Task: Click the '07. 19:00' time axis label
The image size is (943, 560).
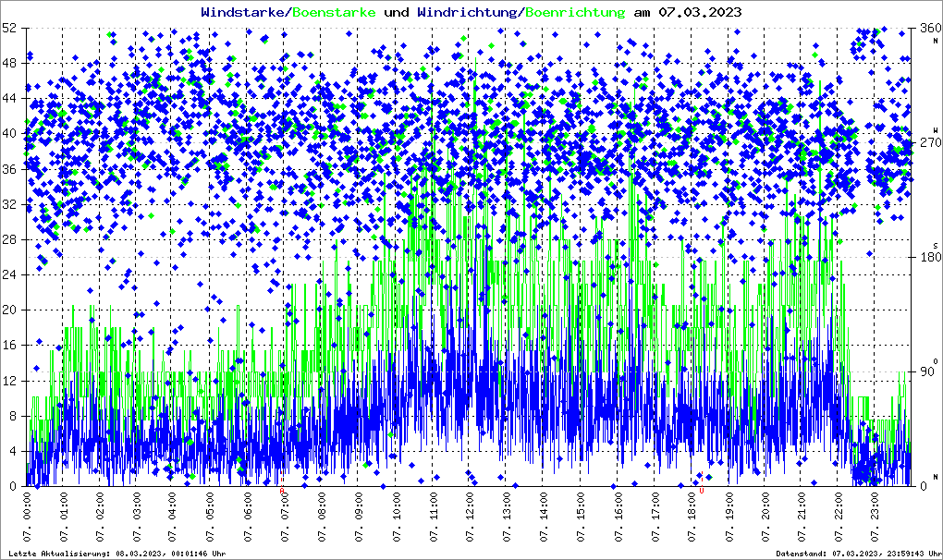Action: tap(729, 517)
